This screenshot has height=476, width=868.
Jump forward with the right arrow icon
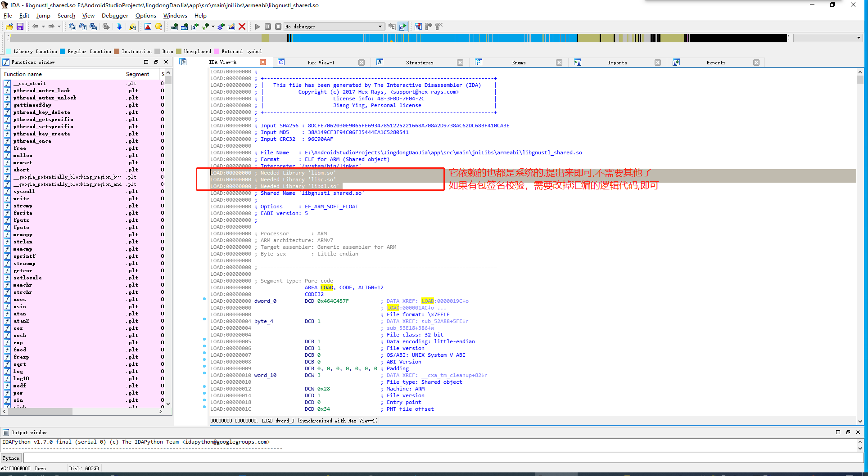coord(51,27)
